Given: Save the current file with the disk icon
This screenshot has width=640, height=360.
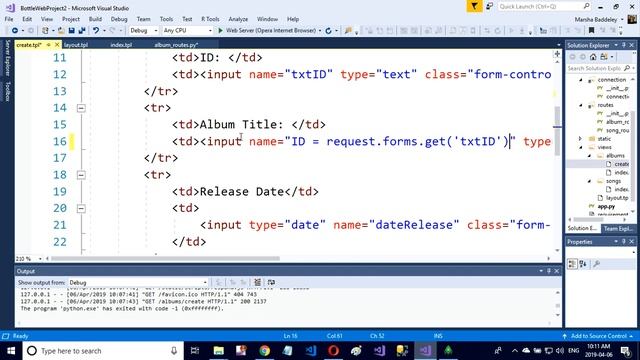Looking at the screenshot, I should [x=72, y=31].
